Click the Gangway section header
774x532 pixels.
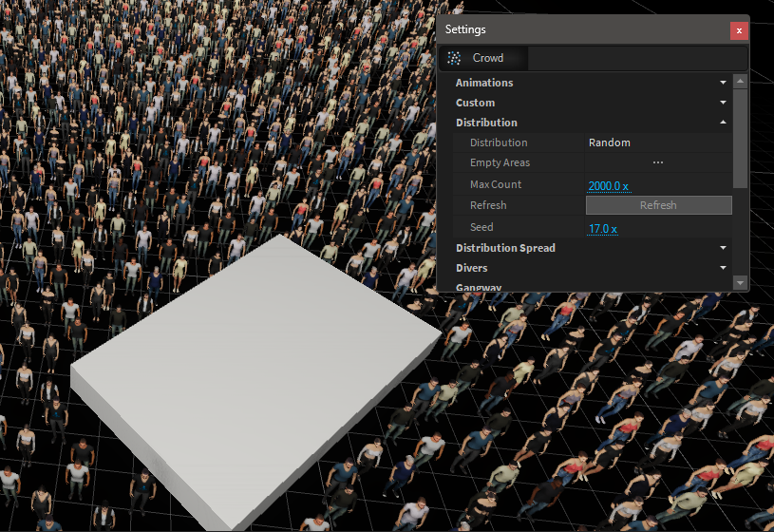[x=480, y=286]
